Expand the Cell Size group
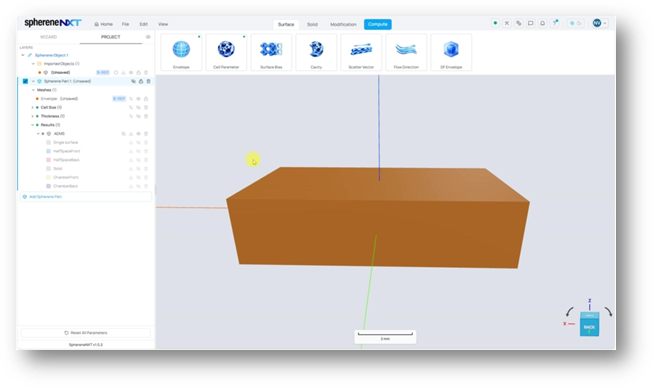 pos(33,108)
